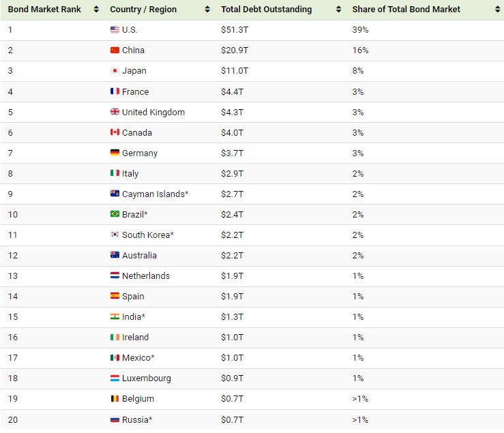Click the China flag icon
Image resolution: width=504 pixels, height=433 pixels.
(115, 50)
